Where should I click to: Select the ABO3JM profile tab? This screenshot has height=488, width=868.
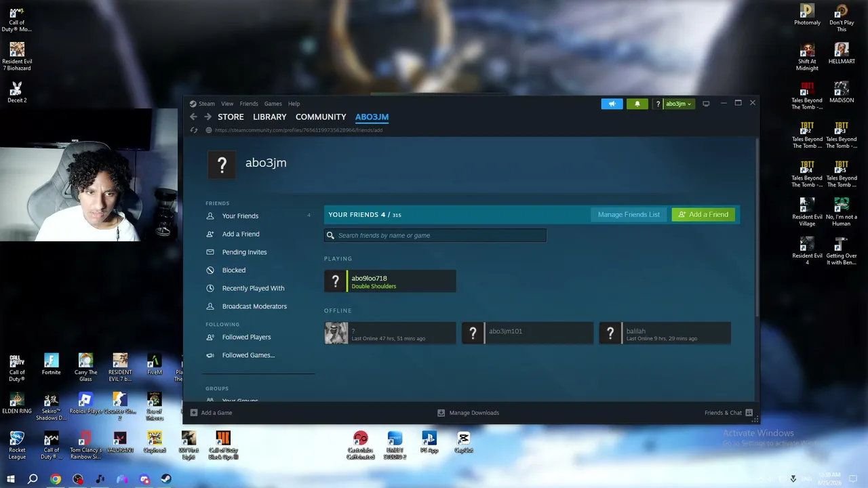[x=372, y=117]
